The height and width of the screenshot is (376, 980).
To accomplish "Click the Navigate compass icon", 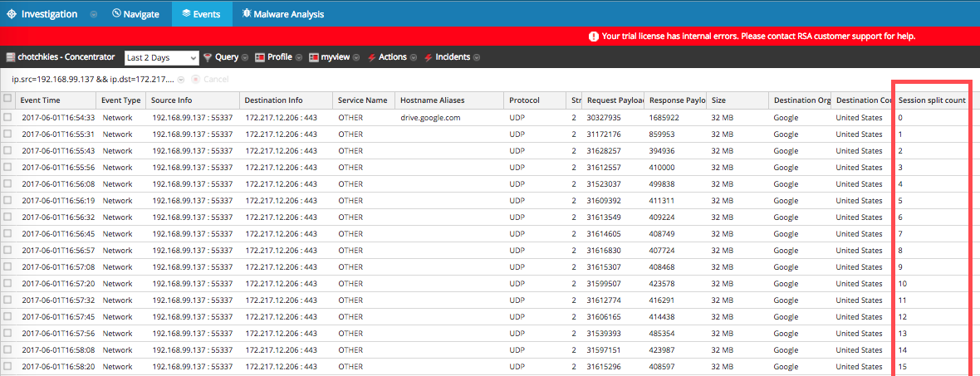I will [x=116, y=14].
